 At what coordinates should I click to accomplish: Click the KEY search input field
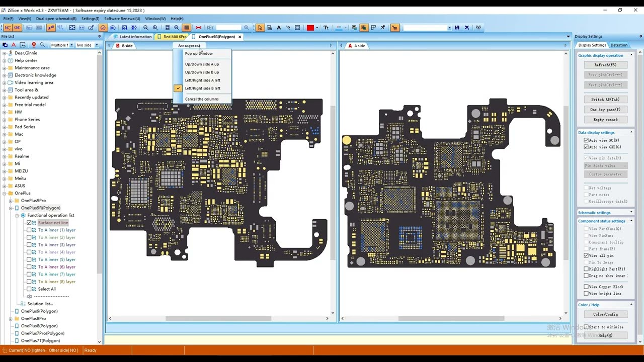coord(228,28)
